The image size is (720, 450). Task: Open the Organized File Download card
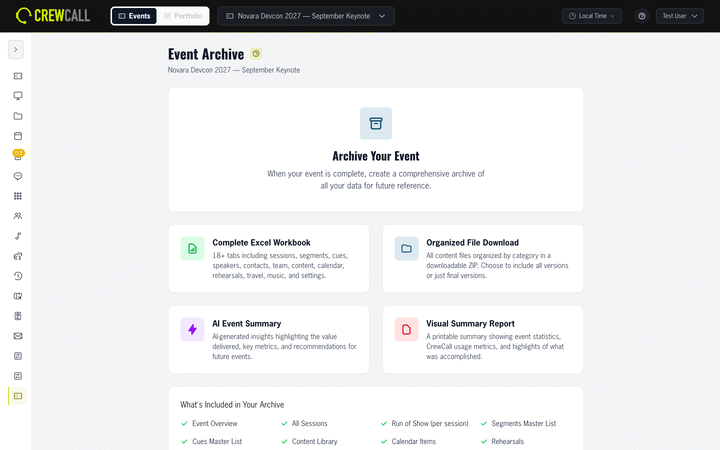coord(483,259)
